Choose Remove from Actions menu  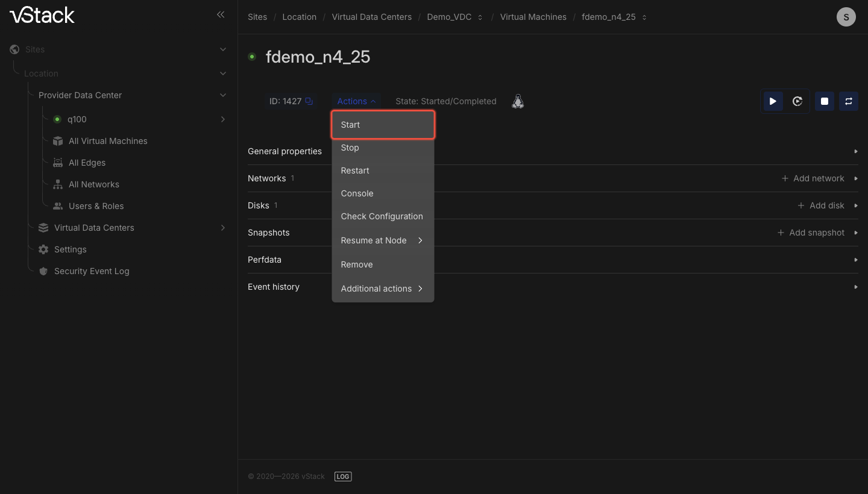point(383,264)
